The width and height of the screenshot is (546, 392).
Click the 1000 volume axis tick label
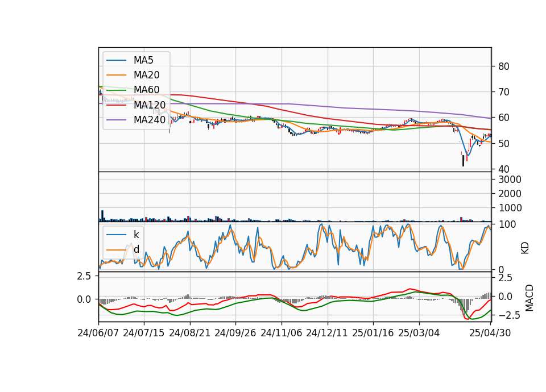pyautogui.click(x=510, y=208)
